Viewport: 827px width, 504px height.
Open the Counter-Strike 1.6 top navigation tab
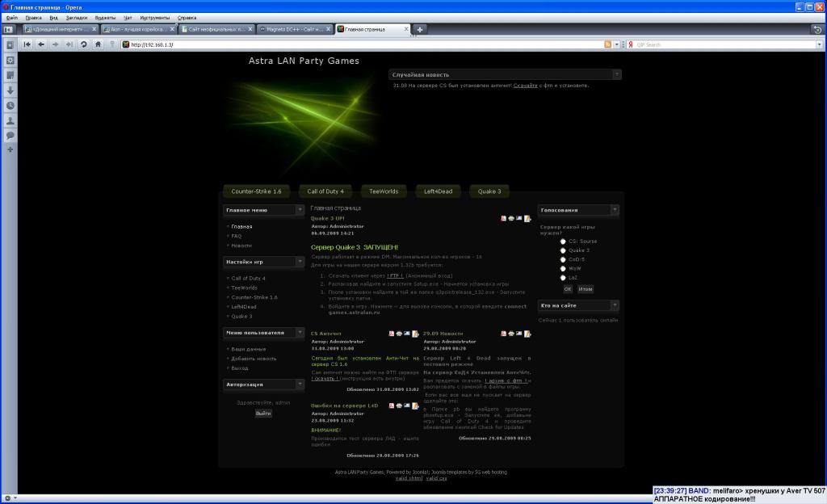[256, 191]
